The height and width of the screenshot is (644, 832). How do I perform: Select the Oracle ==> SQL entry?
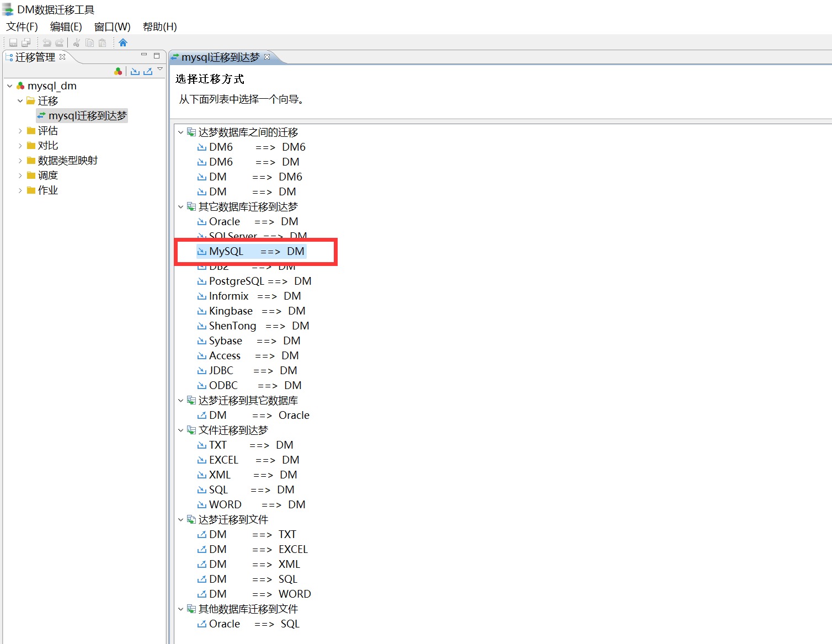pos(254,624)
